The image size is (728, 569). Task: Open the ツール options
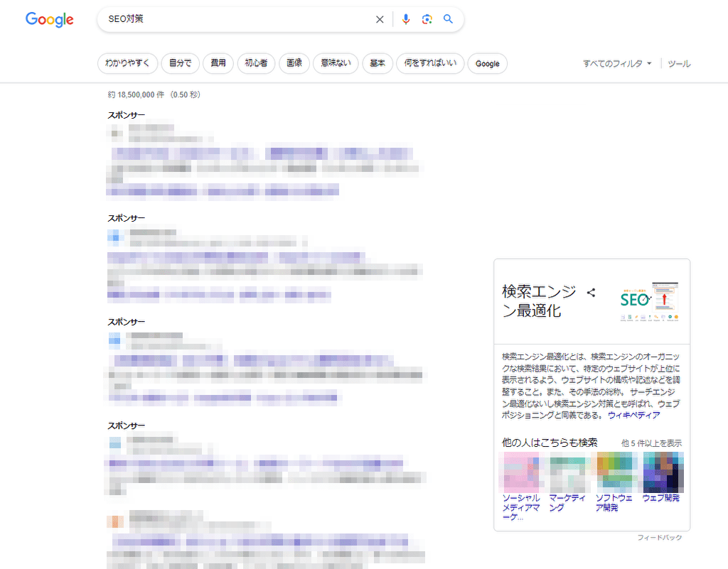tap(679, 64)
